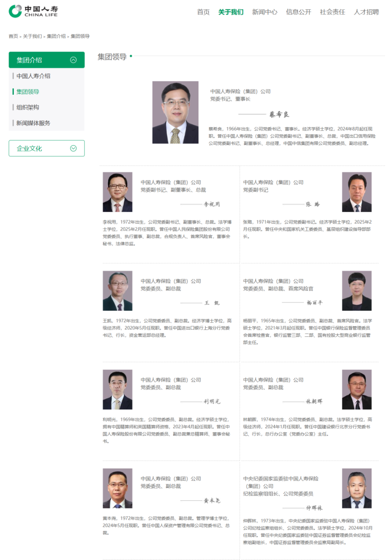
Task: Click the portrait photo of 王凯
Action: (118, 291)
